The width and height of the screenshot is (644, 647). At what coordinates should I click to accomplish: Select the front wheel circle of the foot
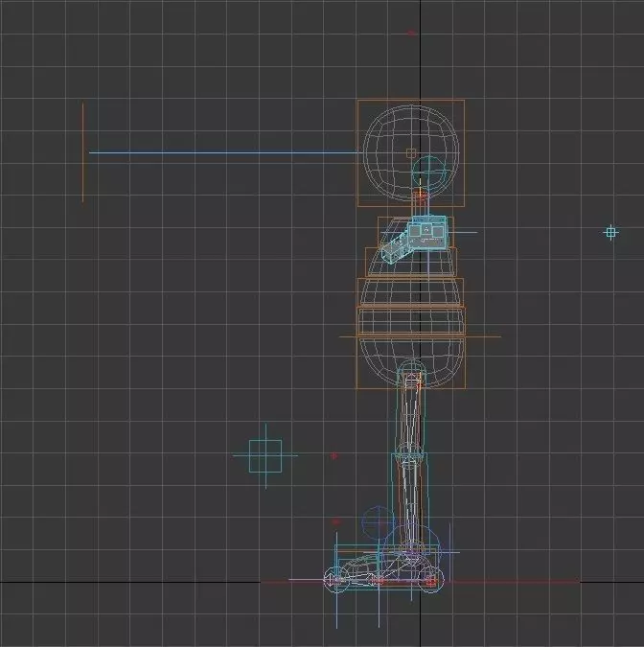[336, 580]
